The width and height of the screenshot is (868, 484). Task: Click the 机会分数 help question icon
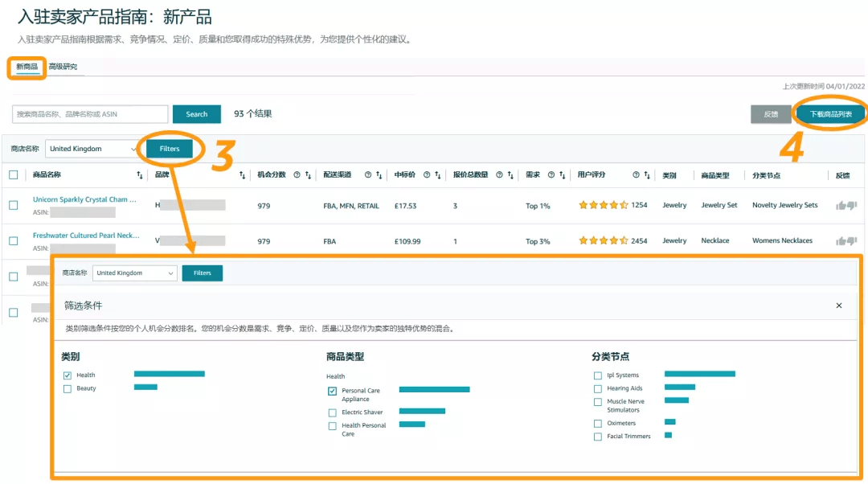pos(297,175)
